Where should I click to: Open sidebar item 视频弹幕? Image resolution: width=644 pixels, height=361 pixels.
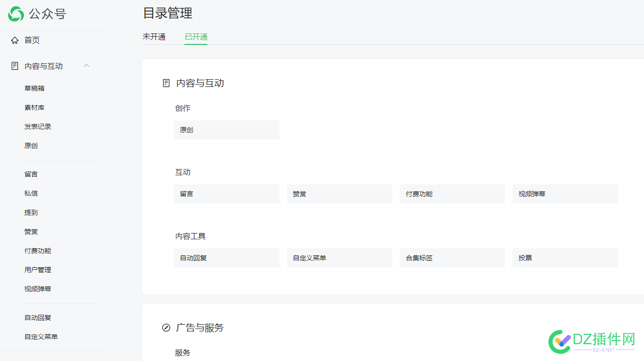[38, 289]
